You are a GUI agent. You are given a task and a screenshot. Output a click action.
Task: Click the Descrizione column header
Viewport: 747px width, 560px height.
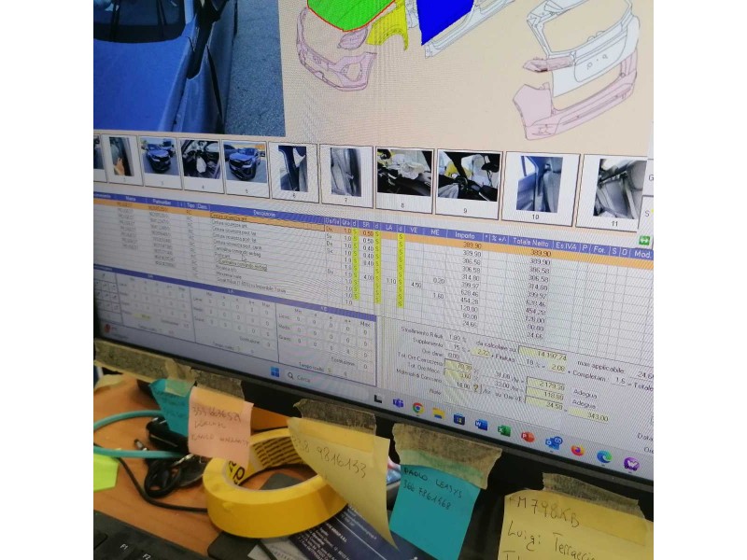point(264,214)
